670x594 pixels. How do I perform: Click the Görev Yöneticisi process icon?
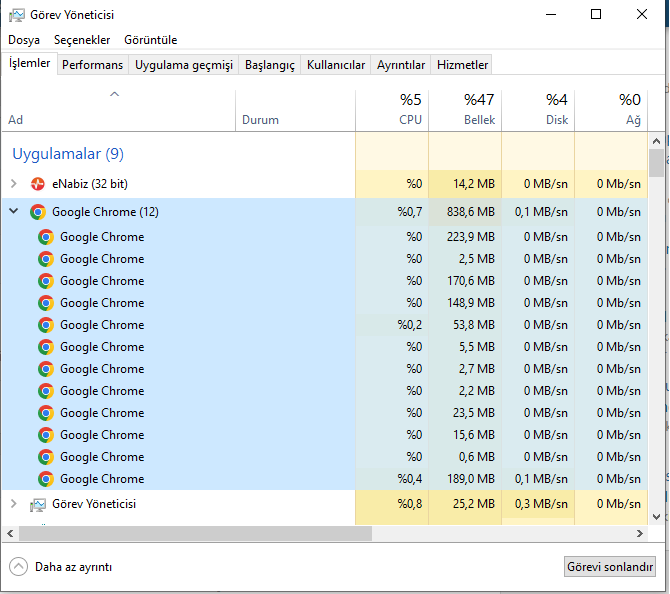pos(38,504)
